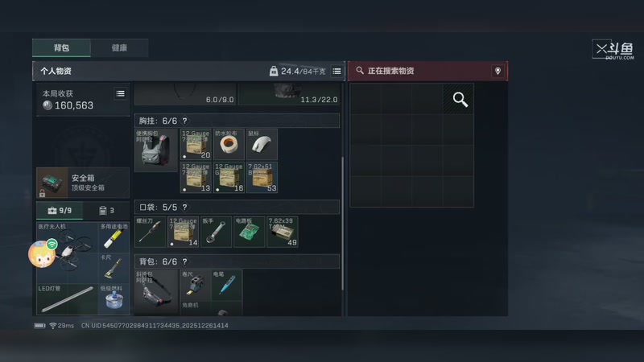
Task: Open the list icon in 个人物资 header
Action: click(336, 72)
